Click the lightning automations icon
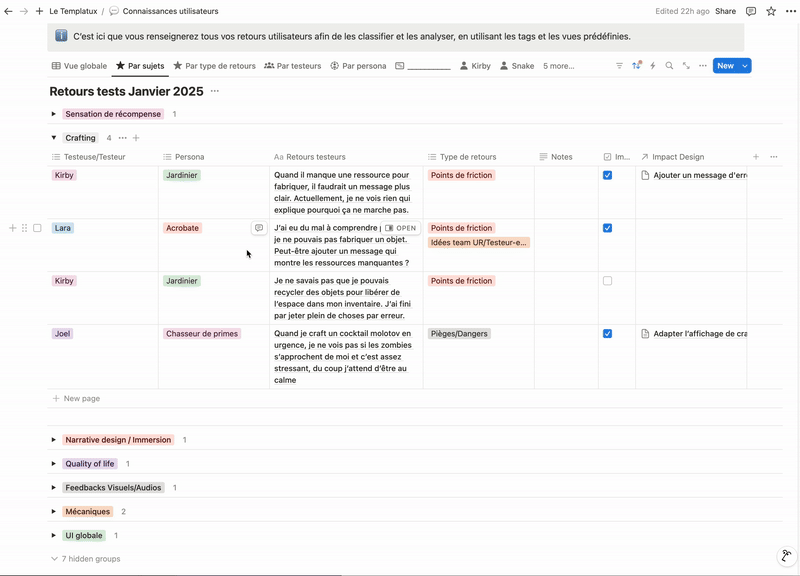Image resolution: width=800 pixels, height=576 pixels. [x=653, y=66]
